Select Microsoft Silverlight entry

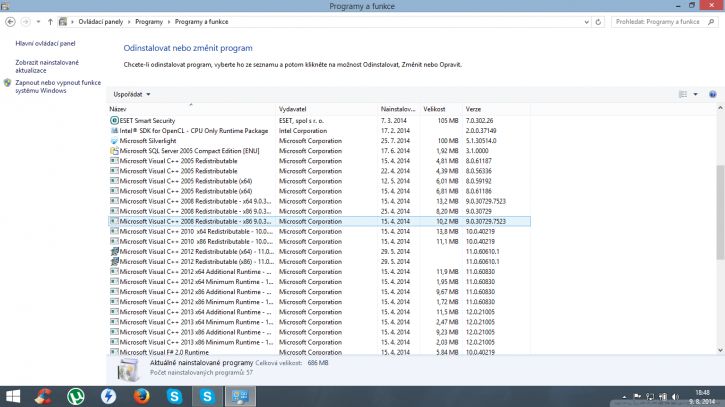pyautogui.click(x=319, y=141)
